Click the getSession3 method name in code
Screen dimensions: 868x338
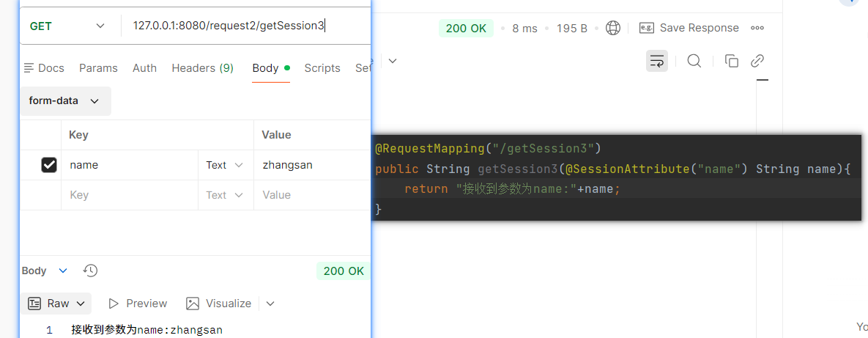click(518, 169)
